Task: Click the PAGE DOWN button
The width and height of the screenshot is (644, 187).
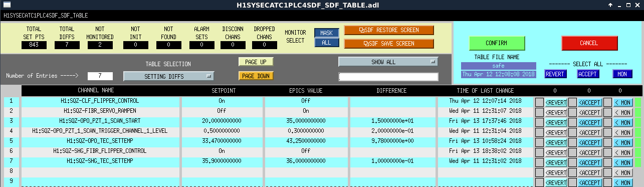Action: pyautogui.click(x=256, y=76)
